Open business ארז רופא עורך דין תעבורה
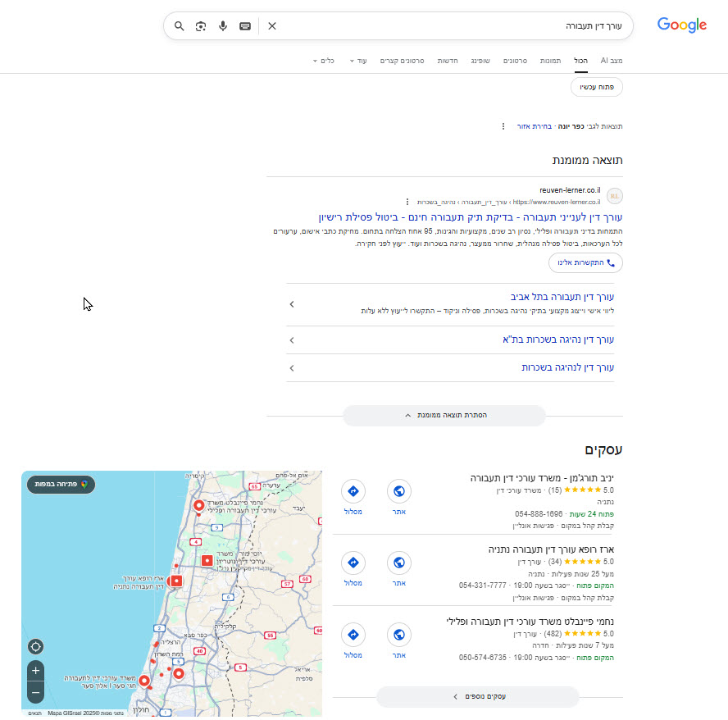The width and height of the screenshot is (728, 720). [x=551, y=549]
